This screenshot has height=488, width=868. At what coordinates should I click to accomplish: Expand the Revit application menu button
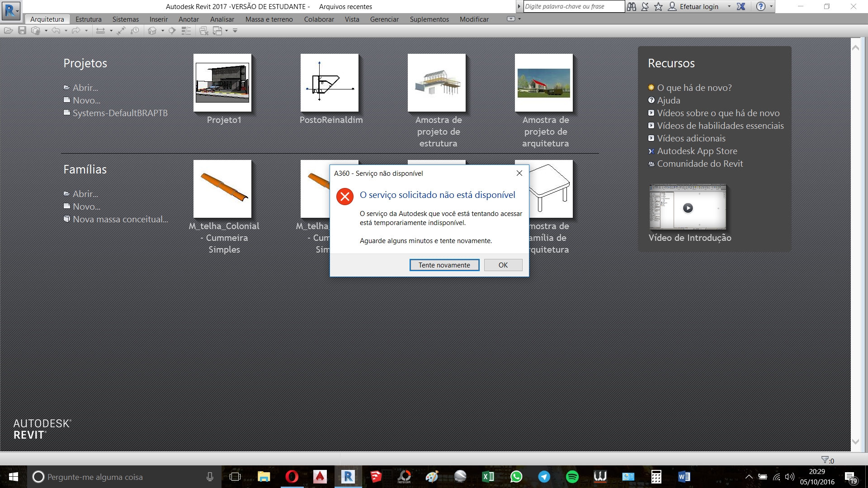click(x=11, y=10)
